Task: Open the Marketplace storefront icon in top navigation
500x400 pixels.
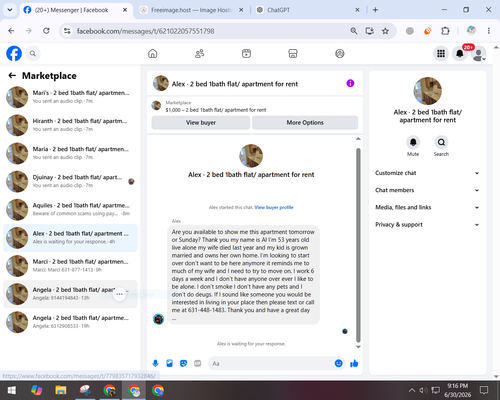Action: click(x=293, y=53)
